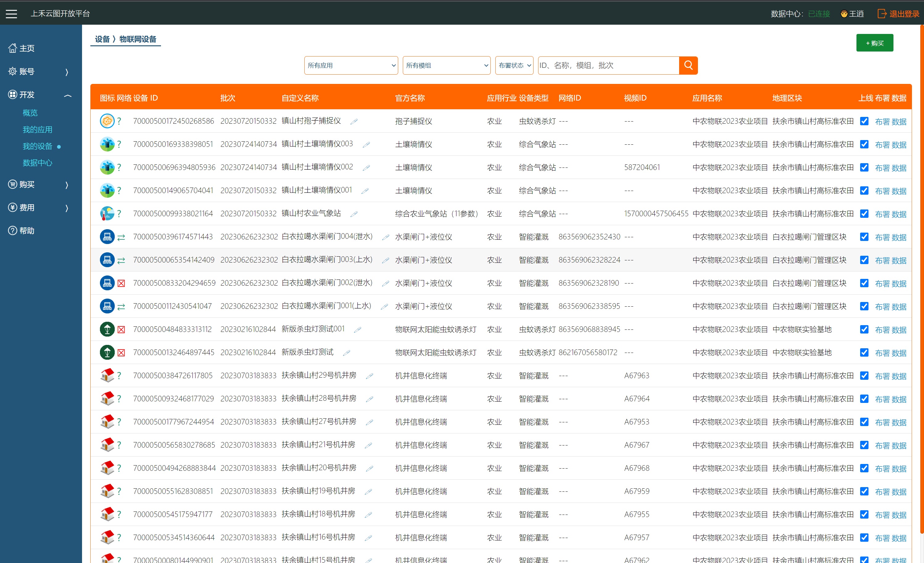Screen dimensions: 924x563
Task: Click 数据 link for 新版杀虫灯测试
Action: point(899,353)
